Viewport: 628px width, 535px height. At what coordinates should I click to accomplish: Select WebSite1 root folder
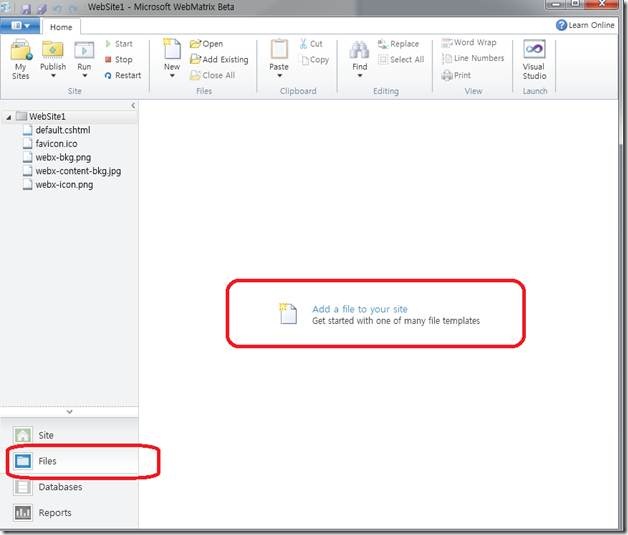click(x=47, y=117)
